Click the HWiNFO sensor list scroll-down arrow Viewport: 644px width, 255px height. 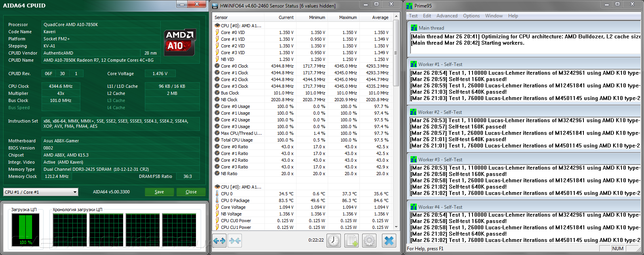396,227
